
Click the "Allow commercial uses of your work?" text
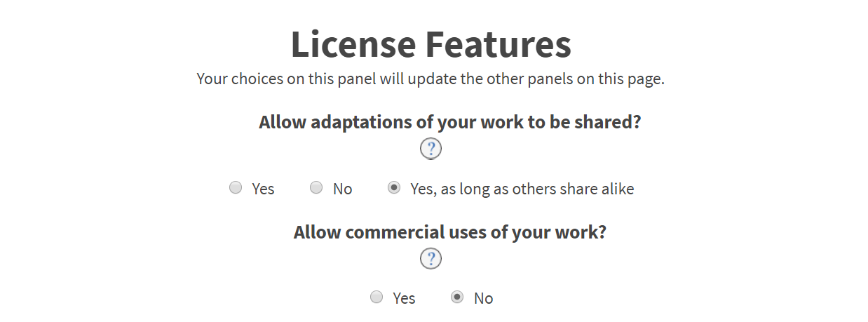click(449, 232)
